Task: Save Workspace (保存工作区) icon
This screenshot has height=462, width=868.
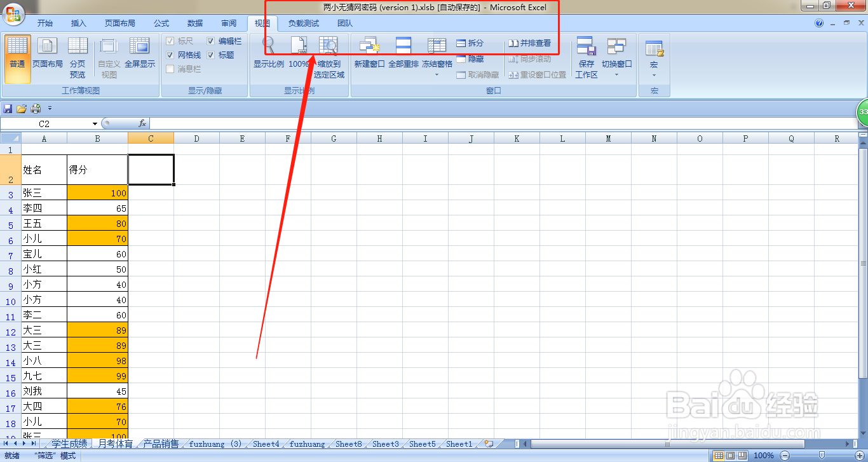Action: point(586,46)
